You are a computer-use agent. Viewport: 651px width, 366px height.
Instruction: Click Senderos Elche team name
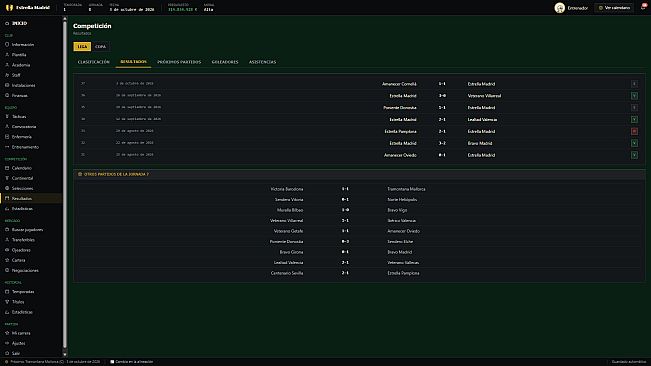400,242
